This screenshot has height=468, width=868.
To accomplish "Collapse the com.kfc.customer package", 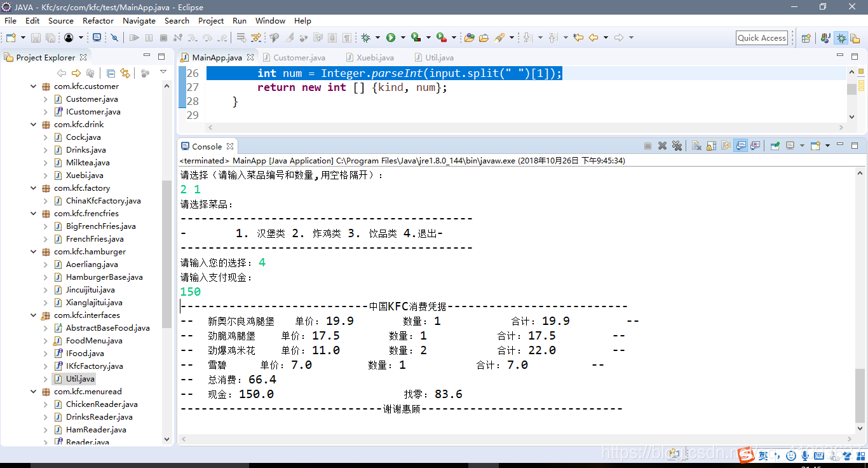I will click(34, 86).
